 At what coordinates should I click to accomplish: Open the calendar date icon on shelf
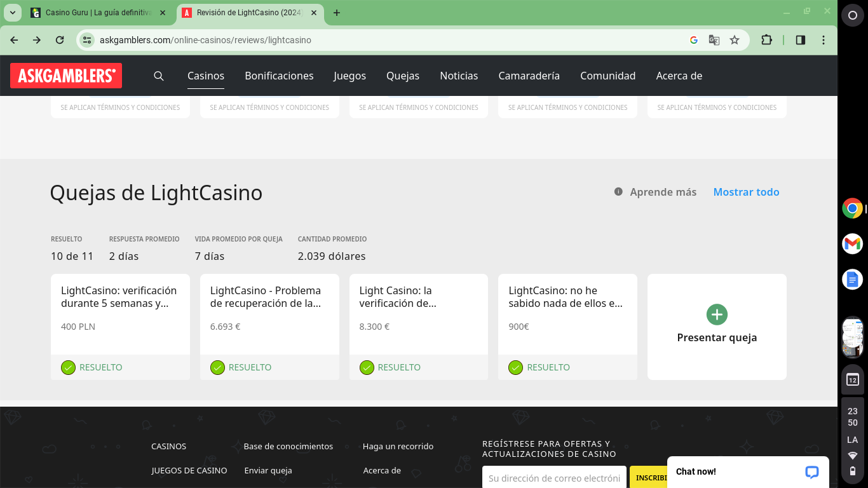[852, 380]
